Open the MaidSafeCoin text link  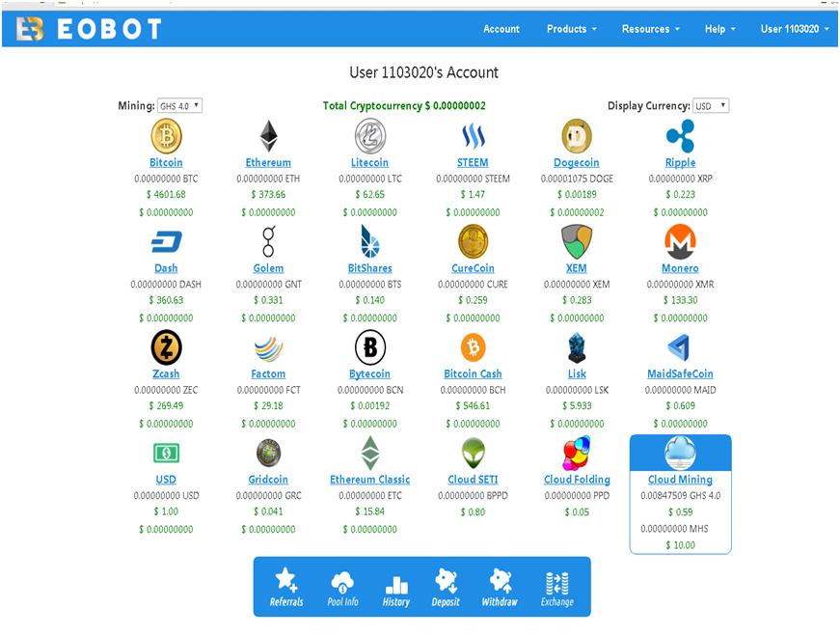click(680, 373)
